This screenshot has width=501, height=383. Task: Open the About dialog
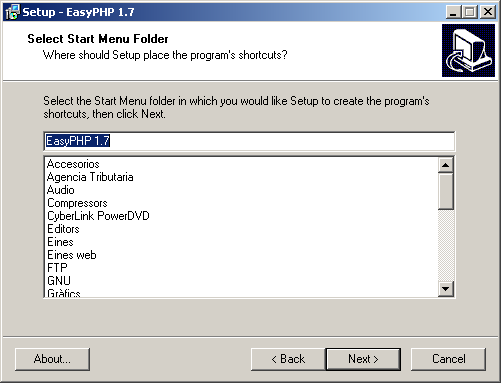coord(52,359)
